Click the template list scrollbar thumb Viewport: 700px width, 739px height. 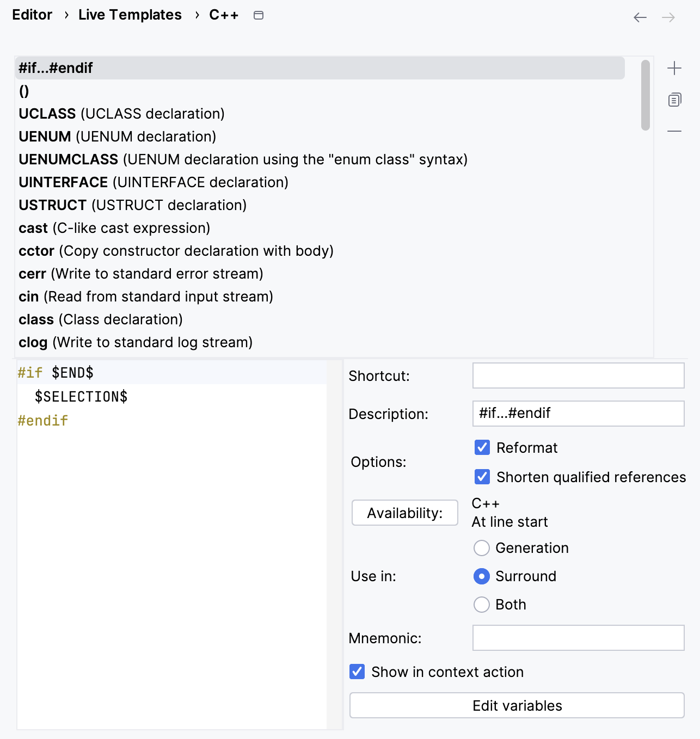646,95
